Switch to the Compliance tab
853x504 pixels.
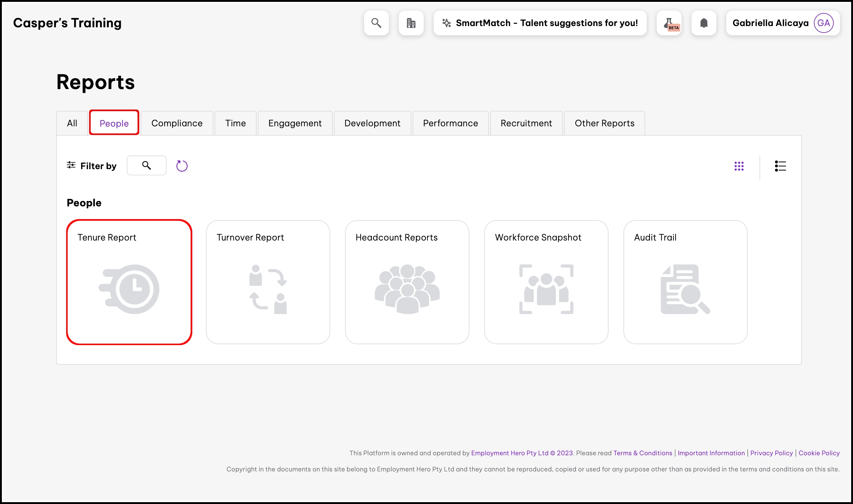177,123
